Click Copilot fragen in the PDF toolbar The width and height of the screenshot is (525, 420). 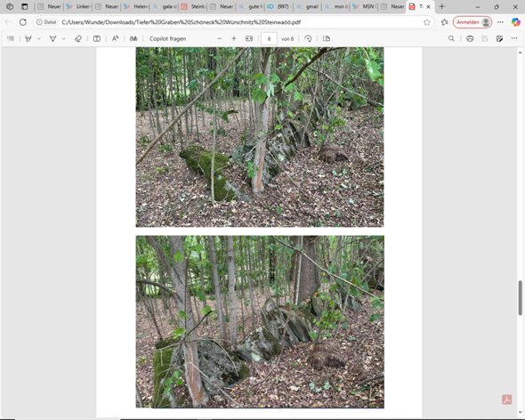click(168, 38)
